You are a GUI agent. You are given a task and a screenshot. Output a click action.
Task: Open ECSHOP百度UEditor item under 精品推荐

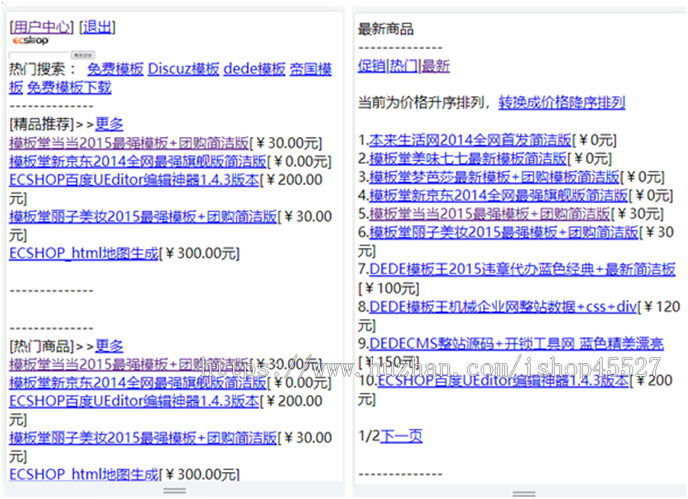[x=134, y=179]
